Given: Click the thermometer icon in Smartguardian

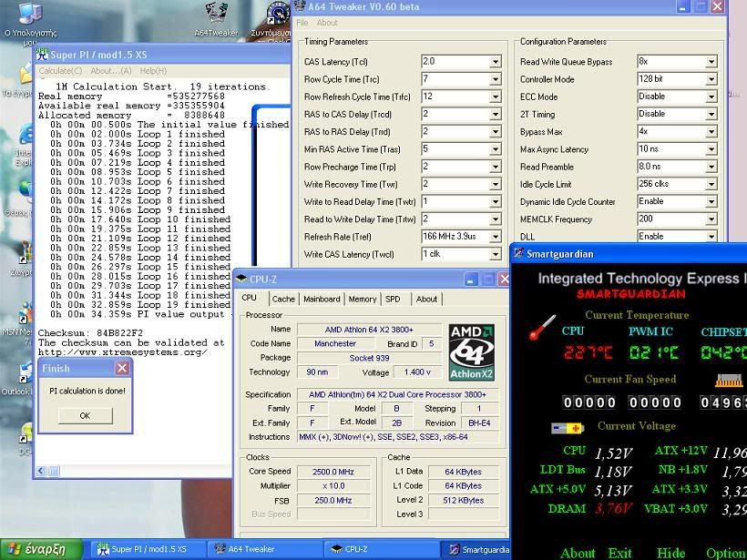Looking at the screenshot, I should click(543, 328).
